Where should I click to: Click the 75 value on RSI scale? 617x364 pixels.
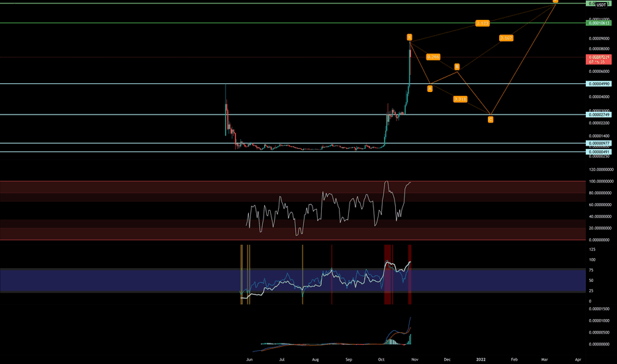coord(591,270)
